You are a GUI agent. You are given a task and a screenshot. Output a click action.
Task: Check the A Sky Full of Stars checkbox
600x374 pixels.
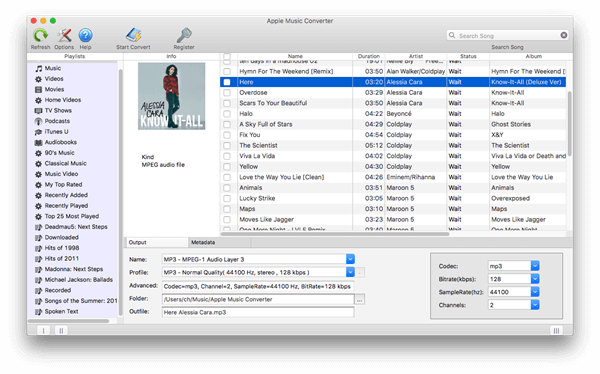(227, 124)
